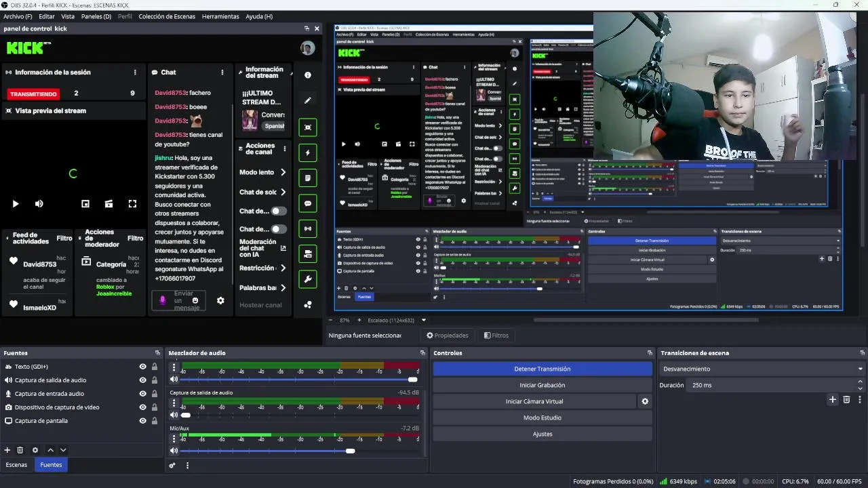Click Detener Transmisión button
The image size is (868, 488).
pyautogui.click(x=542, y=369)
